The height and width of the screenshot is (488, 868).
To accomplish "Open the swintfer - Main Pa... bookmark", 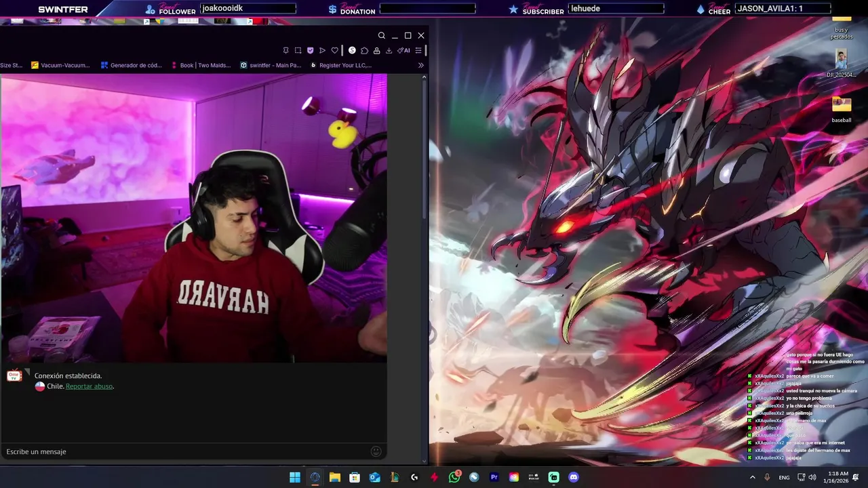I will click(271, 65).
